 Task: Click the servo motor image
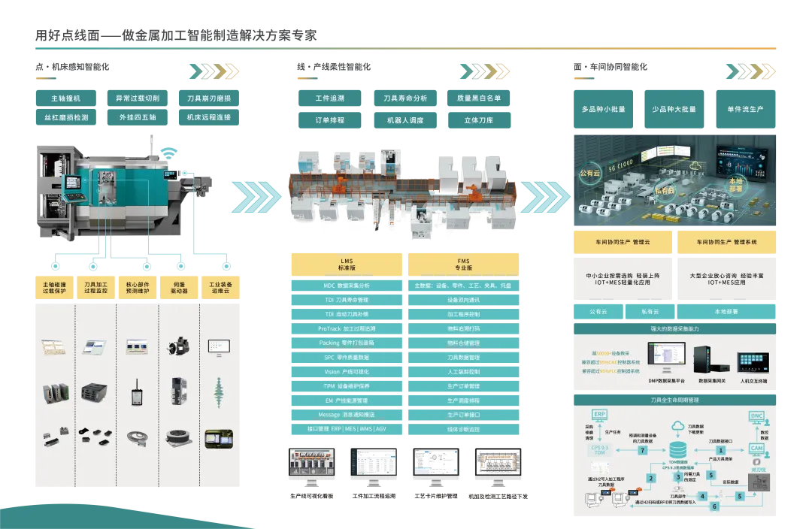[x=179, y=346]
